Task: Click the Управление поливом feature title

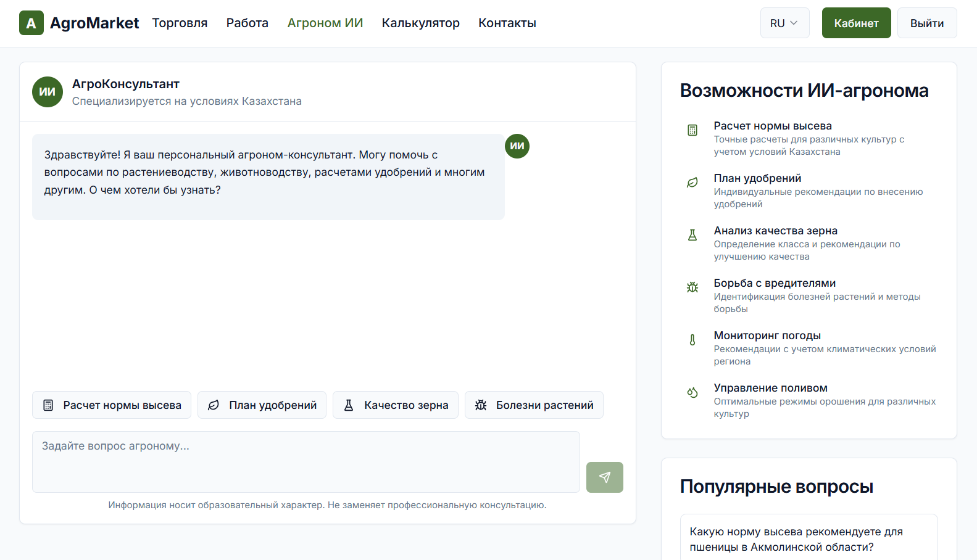Action: tap(771, 388)
